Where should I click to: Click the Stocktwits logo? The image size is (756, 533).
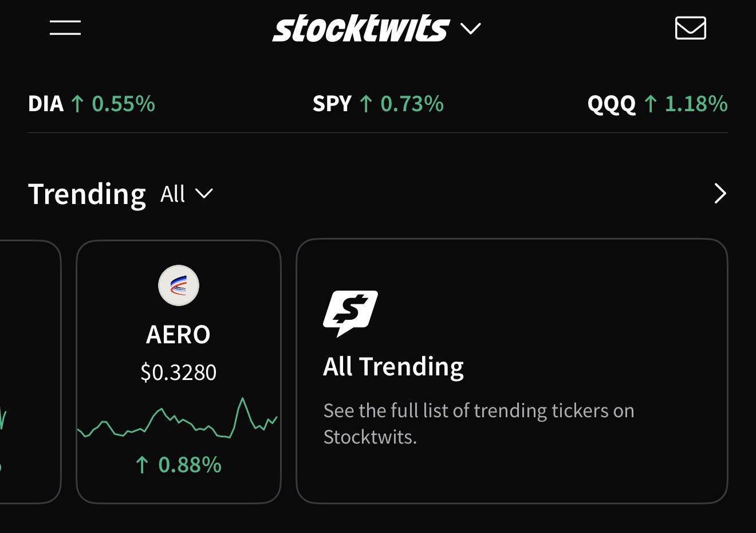[x=361, y=29]
